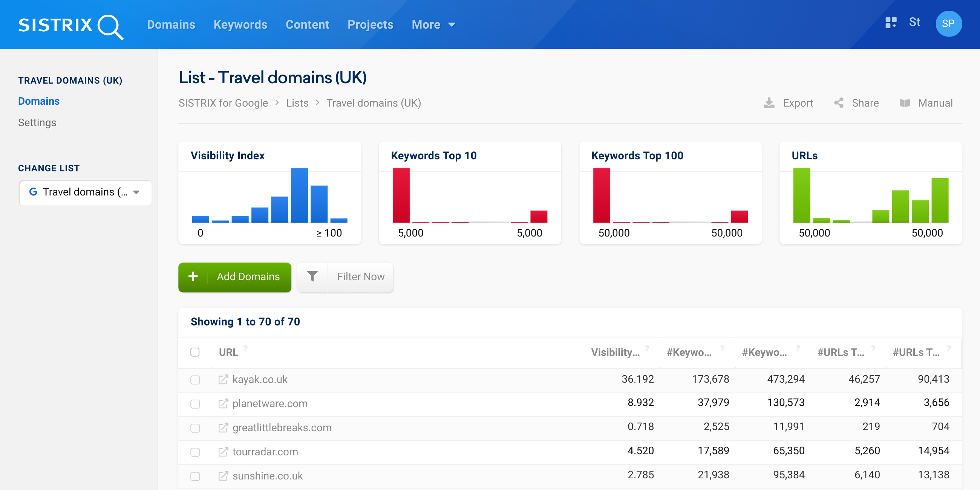Click the Google G icon in list selector
Screen dimensions: 980x490
[33, 192]
